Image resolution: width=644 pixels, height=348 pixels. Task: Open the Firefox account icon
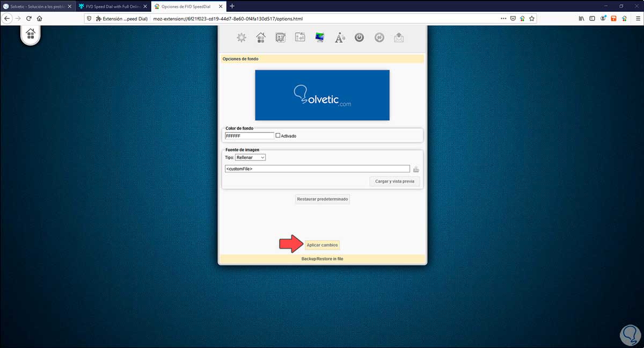pos(603,18)
